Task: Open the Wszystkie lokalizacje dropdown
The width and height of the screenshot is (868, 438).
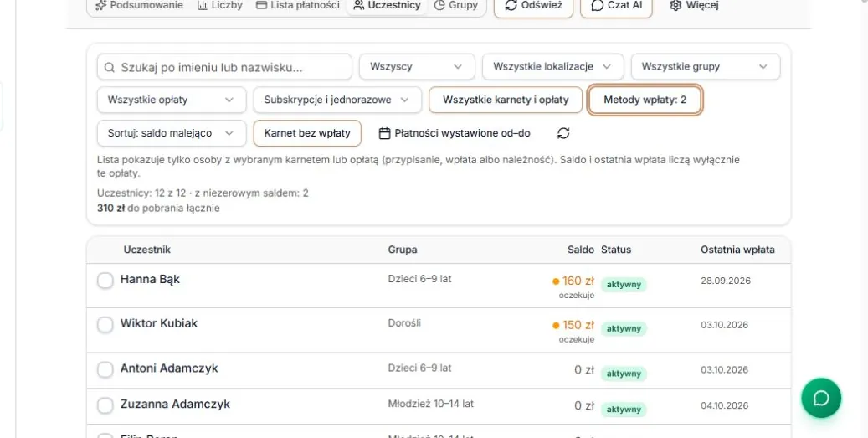Action: [553, 66]
